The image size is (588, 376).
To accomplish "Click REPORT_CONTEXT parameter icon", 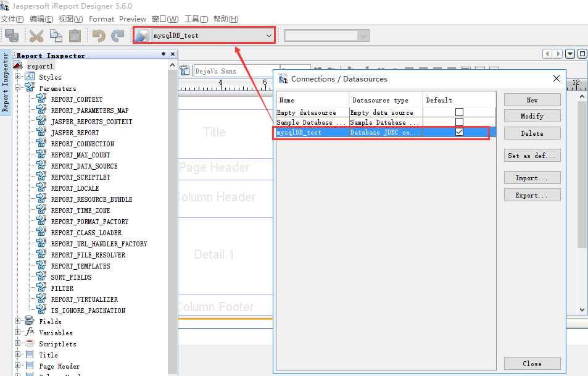I will click(x=41, y=99).
